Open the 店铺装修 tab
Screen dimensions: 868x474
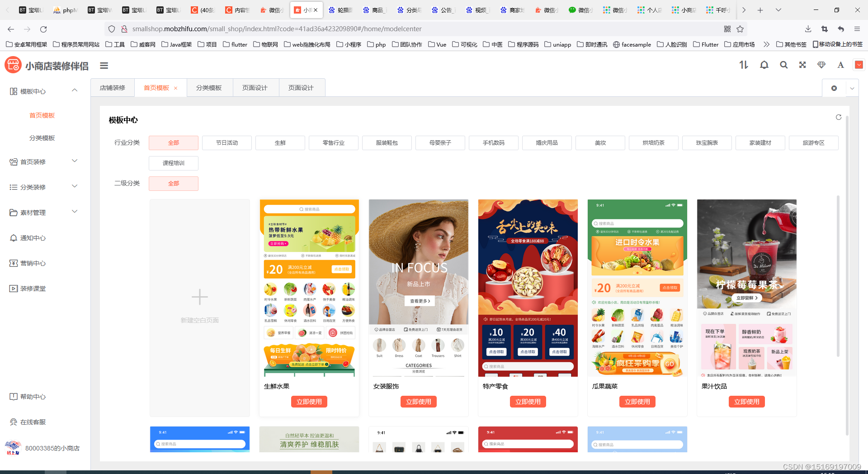(113, 87)
